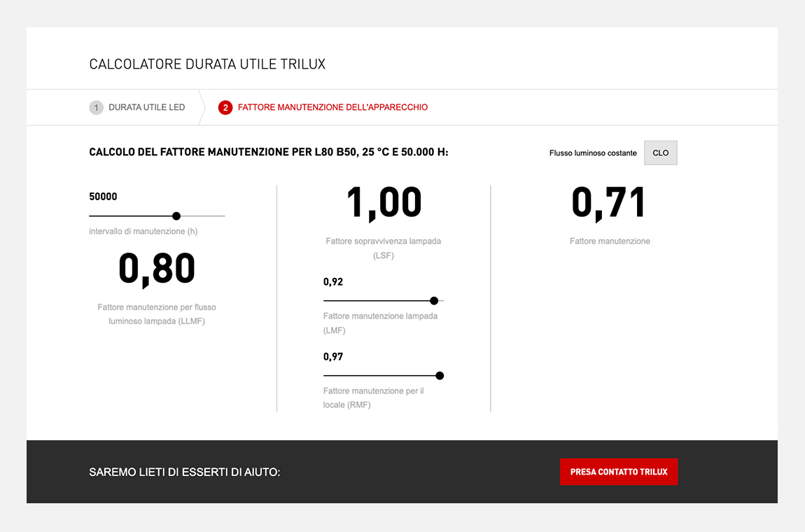Viewport: 805px width, 532px height.
Task: Click the grey step 1 number badge
Action: tap(96, 107)
